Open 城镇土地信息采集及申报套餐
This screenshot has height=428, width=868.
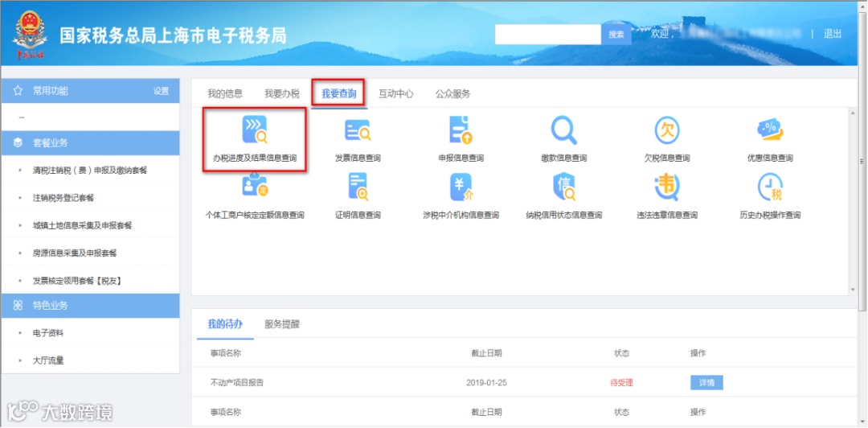82,225
